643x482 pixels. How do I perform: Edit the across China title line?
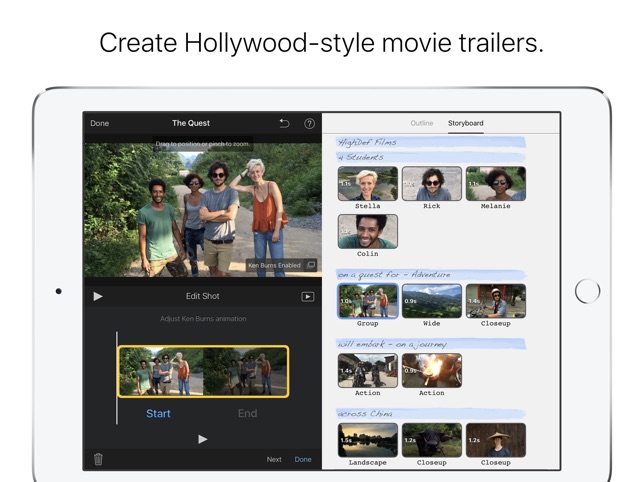pos(431,413)
